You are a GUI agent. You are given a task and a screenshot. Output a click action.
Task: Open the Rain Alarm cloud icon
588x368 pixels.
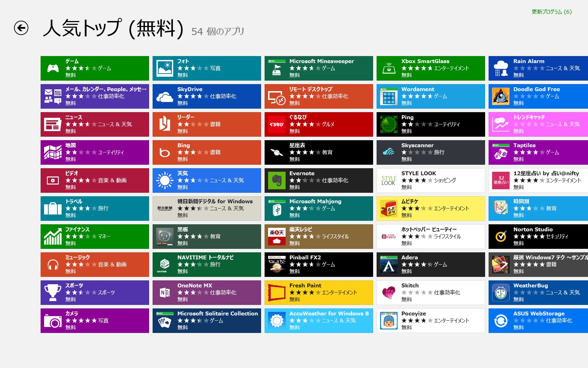tap(501, 68)
